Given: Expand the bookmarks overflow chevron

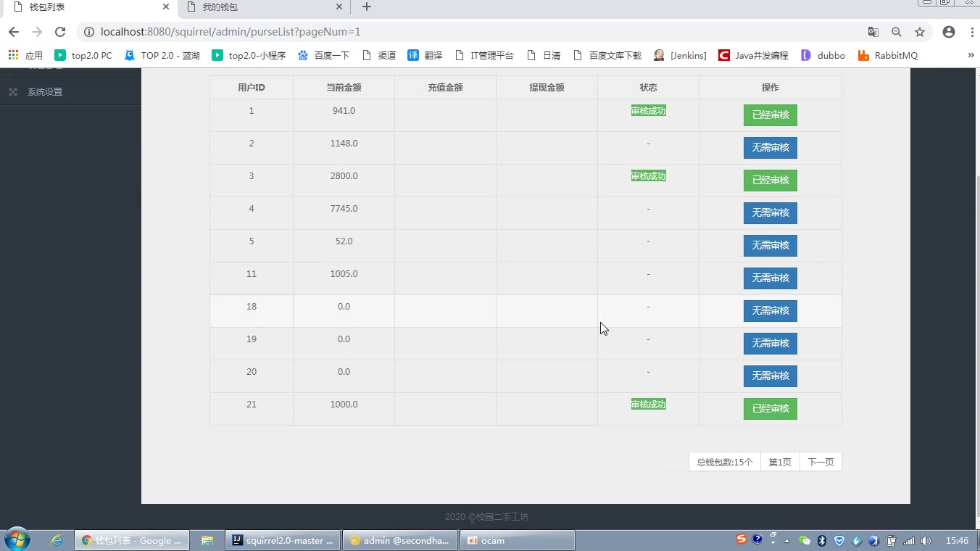Looking at the screenshot, I should 971,55.
